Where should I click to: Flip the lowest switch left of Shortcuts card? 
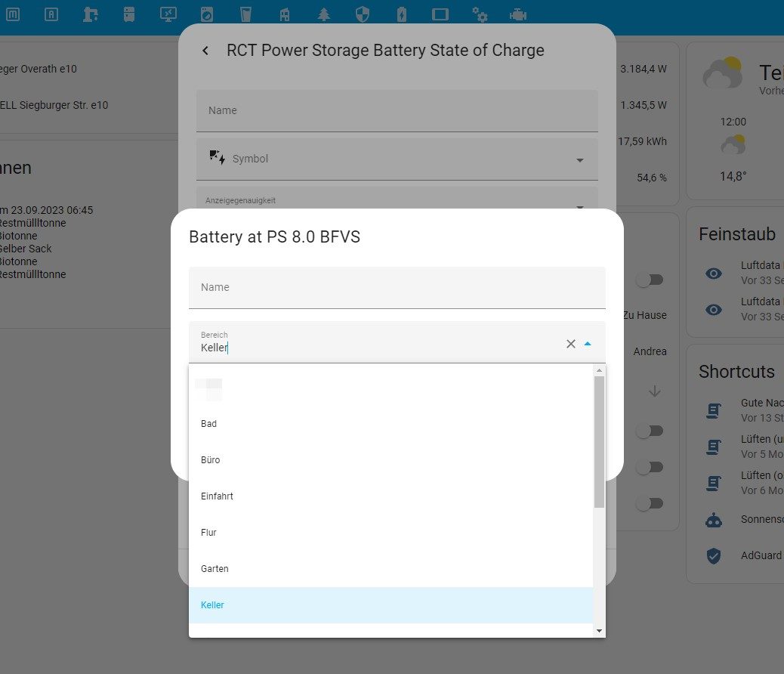point(650,503)
